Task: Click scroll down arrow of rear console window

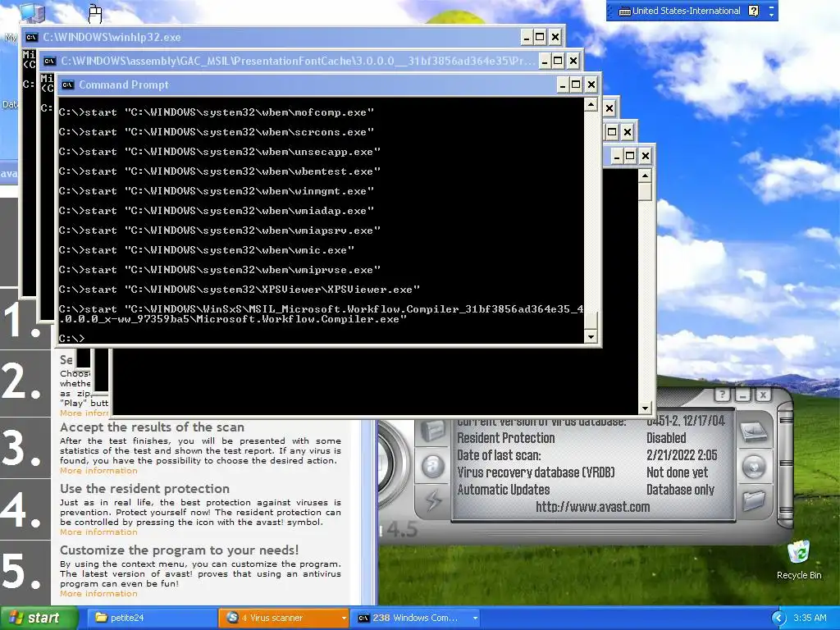Action: (645, 409)
